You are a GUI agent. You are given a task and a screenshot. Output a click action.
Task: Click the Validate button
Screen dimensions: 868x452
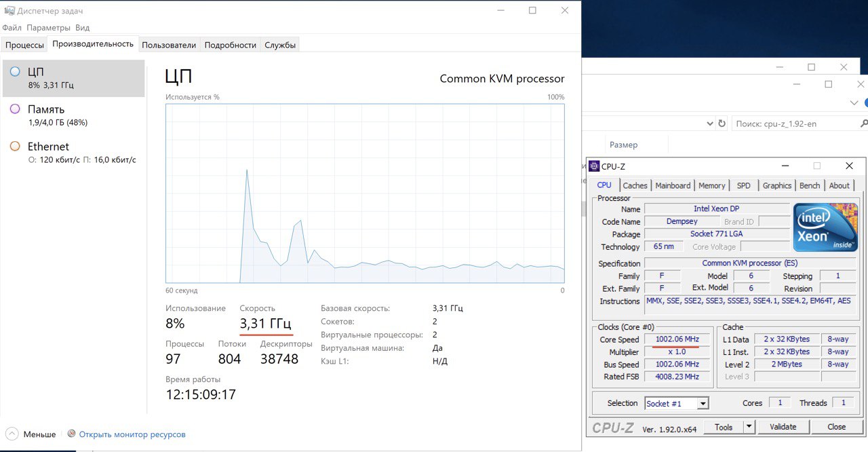[783, 427]
